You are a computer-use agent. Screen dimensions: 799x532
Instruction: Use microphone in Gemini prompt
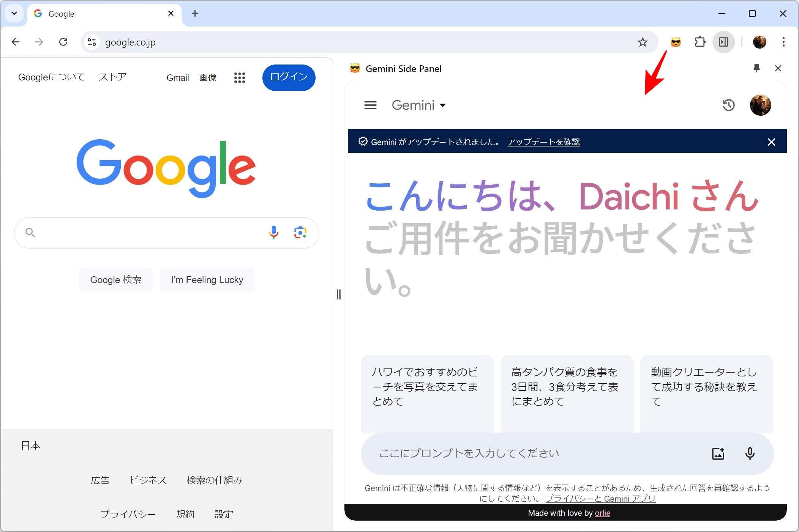(x=750, y=453)
